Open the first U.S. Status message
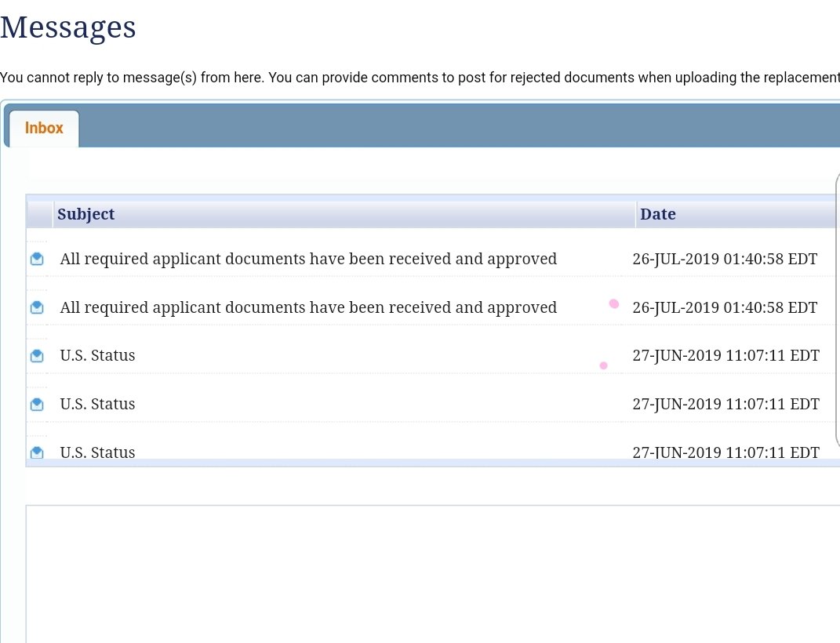The width and height of the screenshot is (840, 643). [97, 356]
